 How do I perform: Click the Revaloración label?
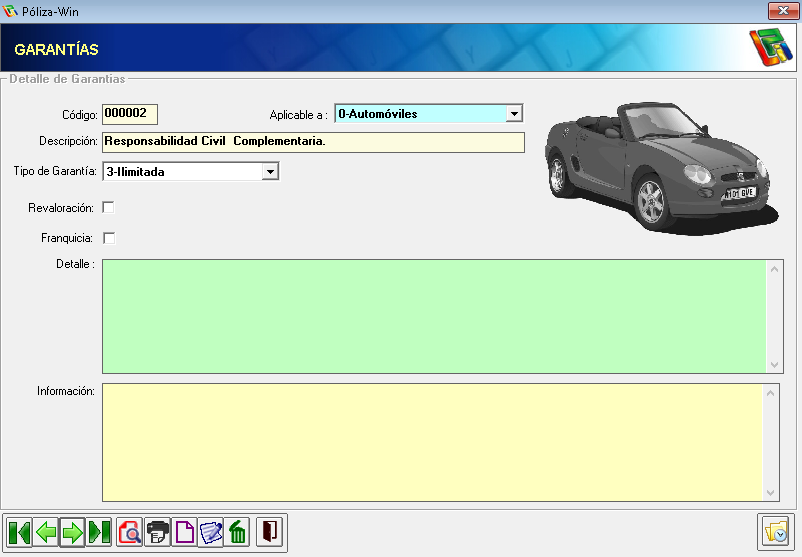coord(61,208)
